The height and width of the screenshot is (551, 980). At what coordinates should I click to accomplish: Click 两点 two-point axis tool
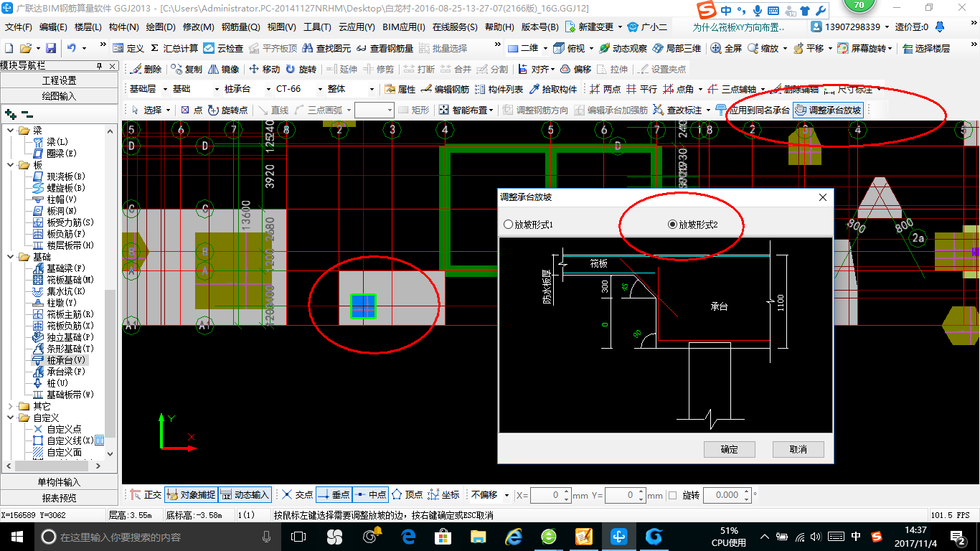pyautogui.click(x=605, y=89)
